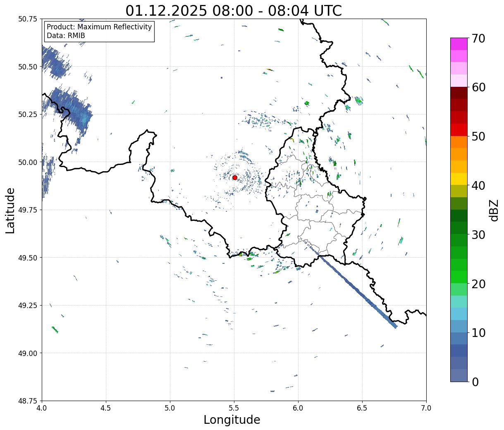Click the longitude tick label 5.5
504x430 pixels.
pyautogui.click(x=234, y=408)
